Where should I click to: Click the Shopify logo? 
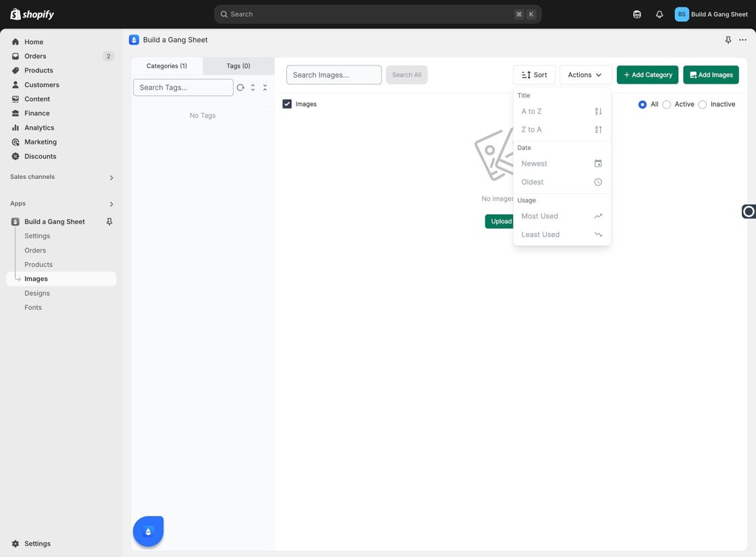[32, 14]
